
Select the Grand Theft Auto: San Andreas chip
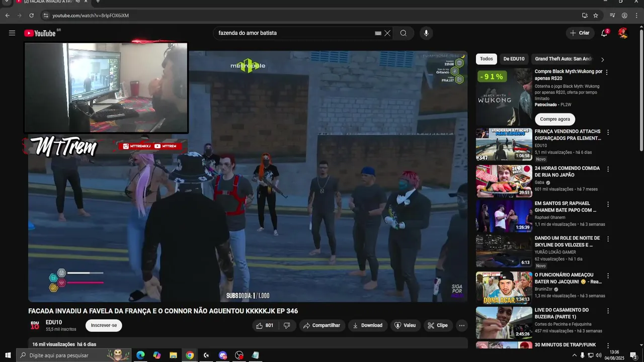(563, 59)
